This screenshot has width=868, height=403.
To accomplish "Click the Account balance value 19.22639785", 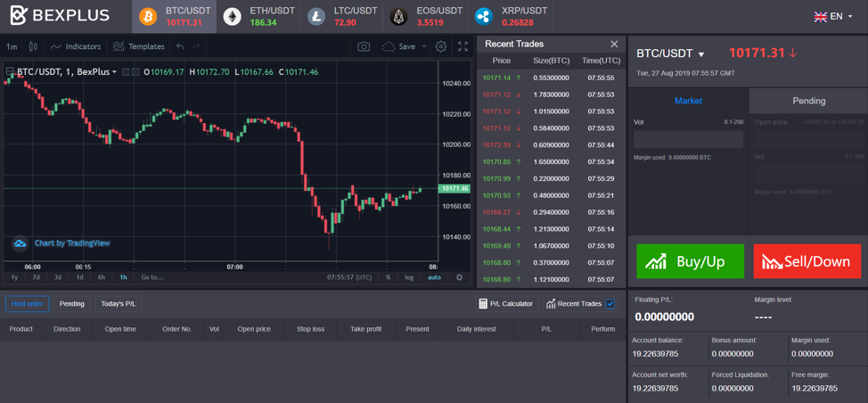I will click(655, 354).
